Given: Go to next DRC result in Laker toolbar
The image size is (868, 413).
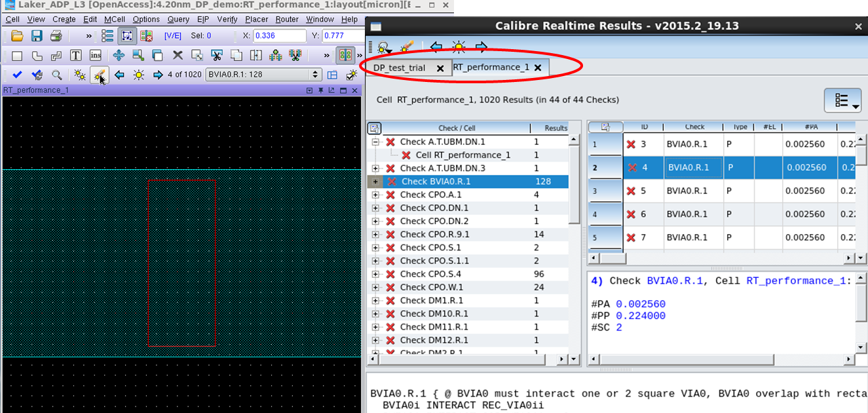Looking at the screenshot, I should 158,75.
